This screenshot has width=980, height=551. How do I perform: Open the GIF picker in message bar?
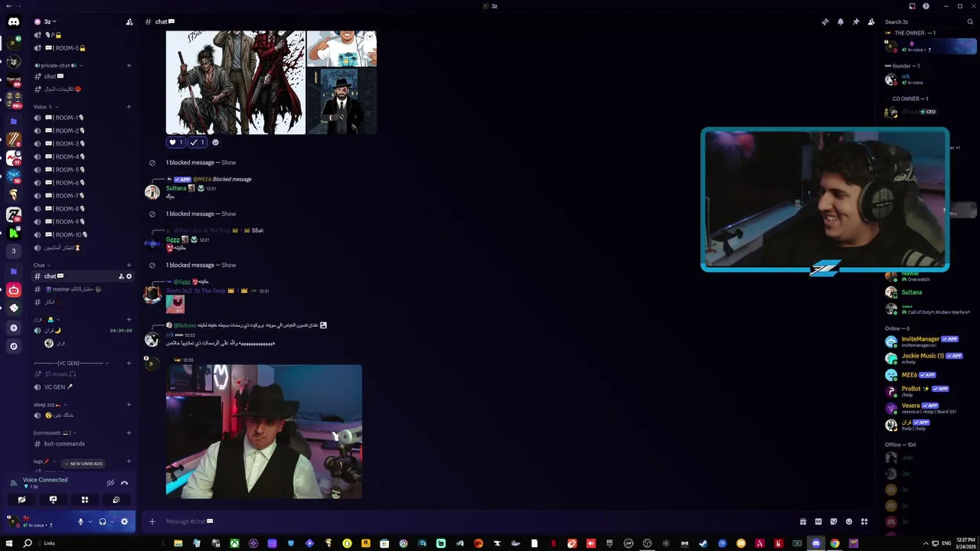coord(818,521)
